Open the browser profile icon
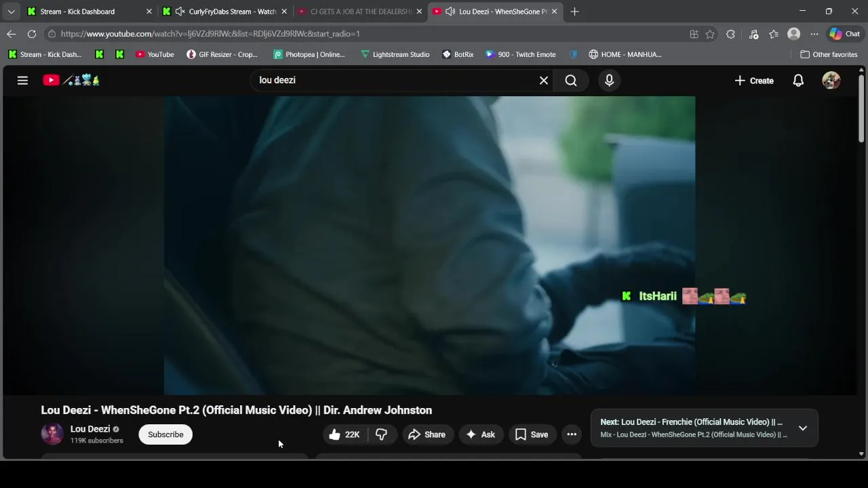This screenshot has height=488, width=868. (x=794, y=34)
